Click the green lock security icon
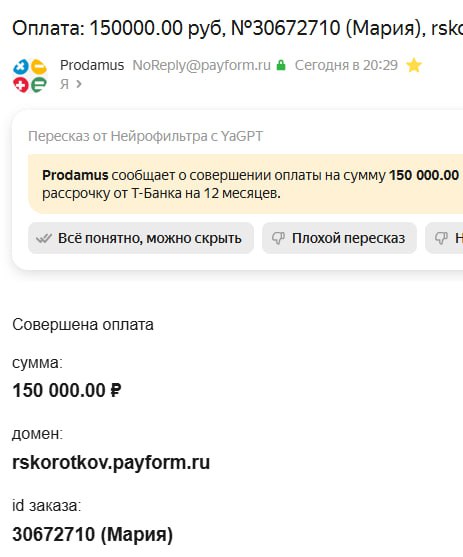Image resolution: width=463 pixels, height=557 pixels. (281, 65)
